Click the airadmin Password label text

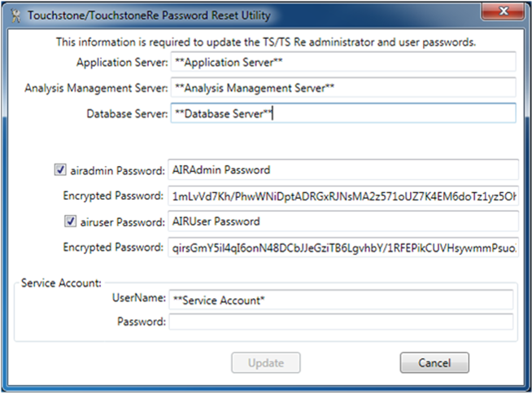click(x=117, y=170)
